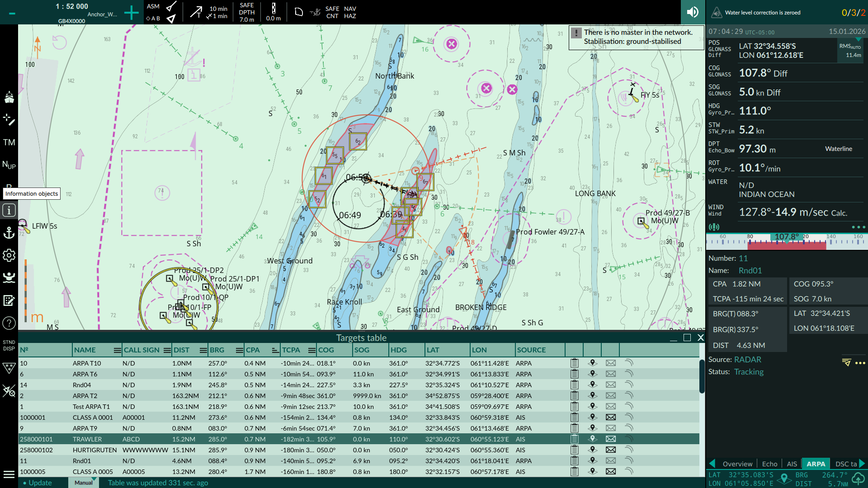This screenshot has height=488, width=868.
Task: Mute alarm sound with speaker icon
Action: (693, 12)
